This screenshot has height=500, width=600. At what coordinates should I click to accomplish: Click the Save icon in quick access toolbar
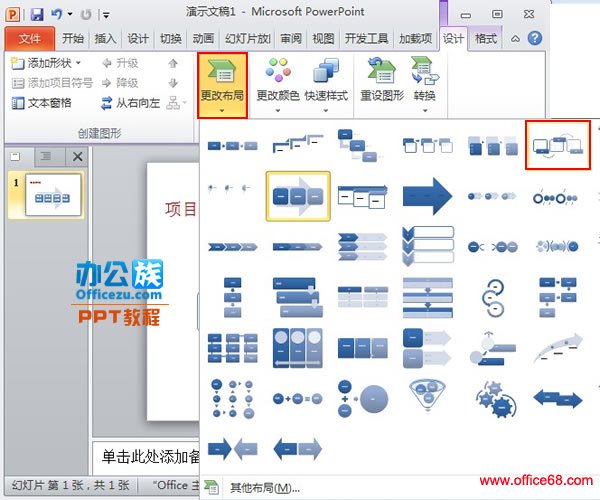[x=37, y=15]
